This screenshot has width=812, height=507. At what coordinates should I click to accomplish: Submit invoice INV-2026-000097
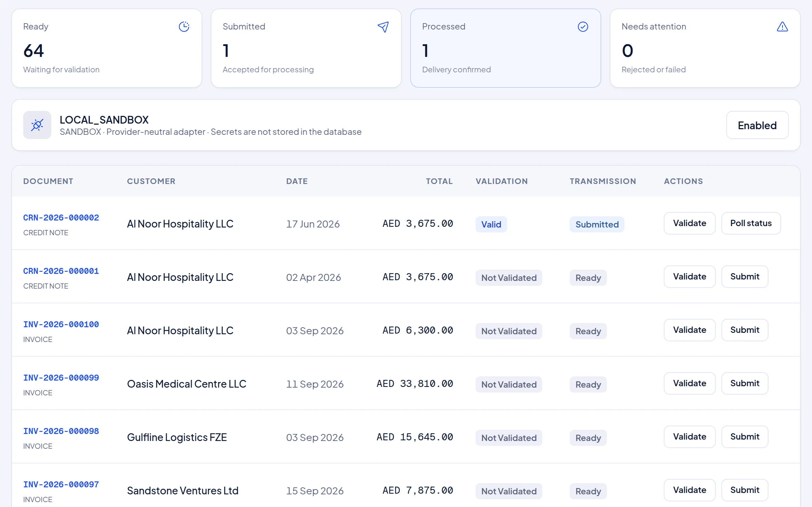pos(745,490)
